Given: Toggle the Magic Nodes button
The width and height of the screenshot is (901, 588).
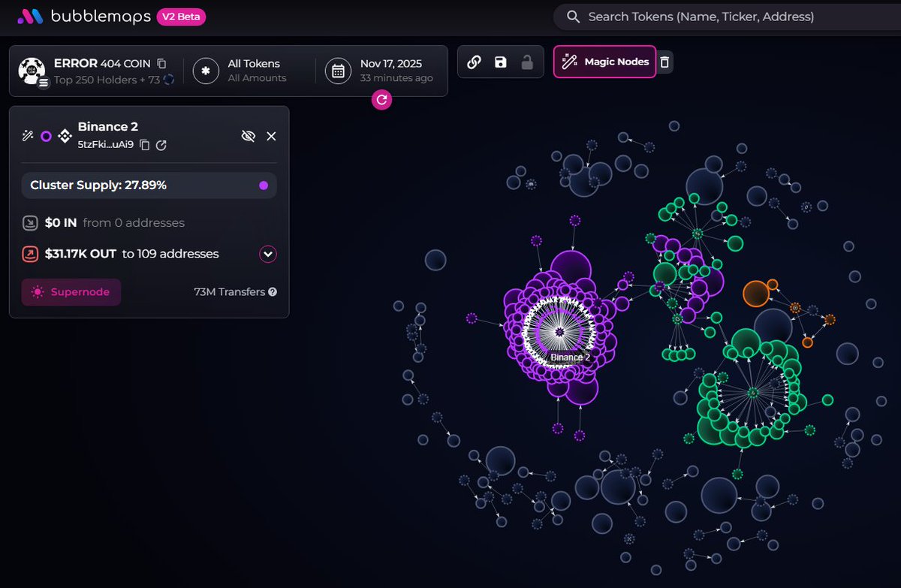Looking at the screenshot, I should point(604,62).
